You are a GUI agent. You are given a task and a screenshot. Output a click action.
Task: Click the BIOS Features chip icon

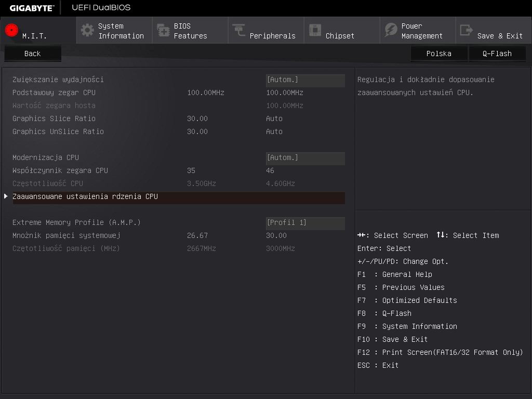point(163,30)
